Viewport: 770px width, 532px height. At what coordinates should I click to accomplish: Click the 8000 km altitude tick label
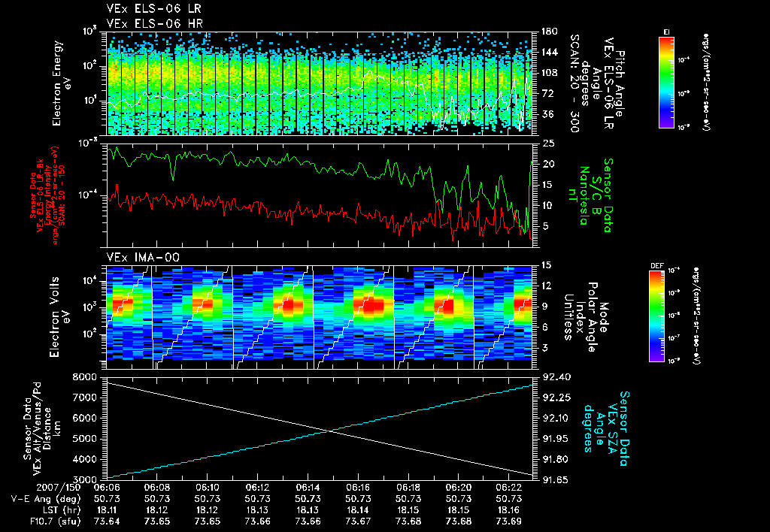tap(85, 377)
